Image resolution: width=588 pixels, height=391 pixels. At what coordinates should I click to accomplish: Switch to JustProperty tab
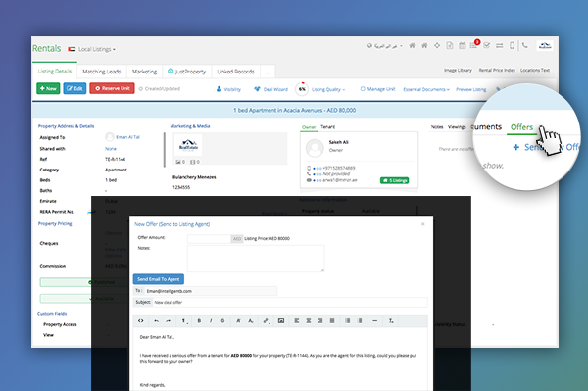pyautogui.click(x=187, y=72)
